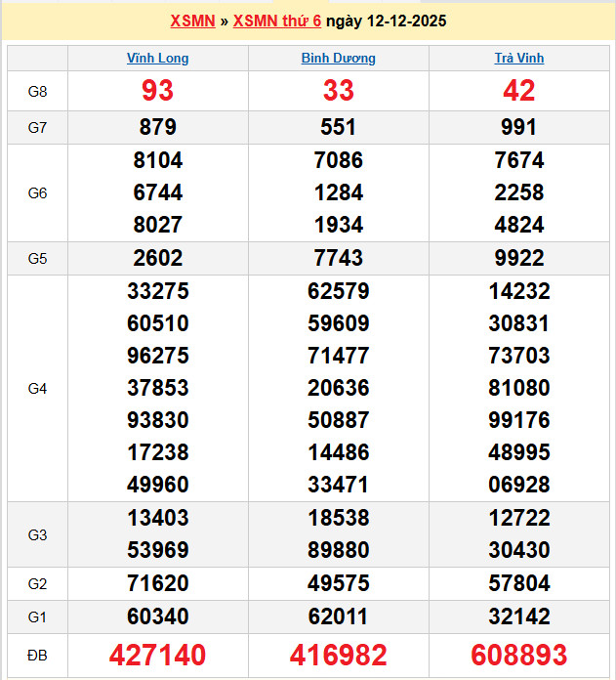Click G6 number 8104
This screenshot has height=680, width=616.
[x=157, y=160]
